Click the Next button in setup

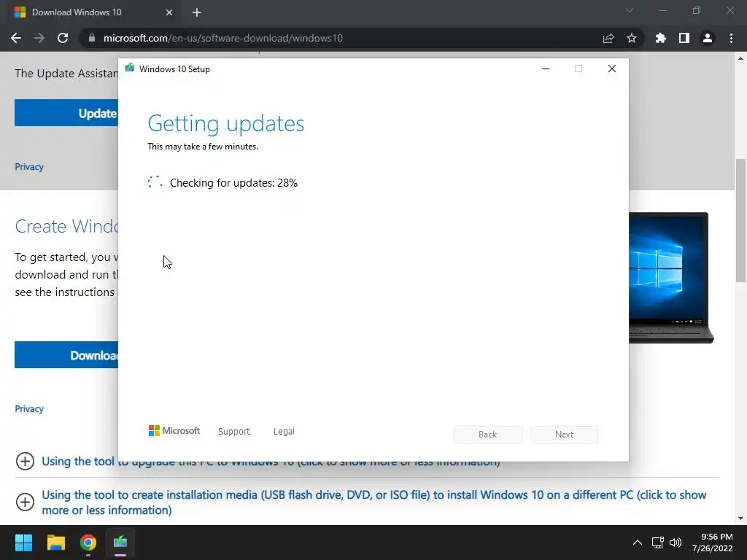click(564, 435)
